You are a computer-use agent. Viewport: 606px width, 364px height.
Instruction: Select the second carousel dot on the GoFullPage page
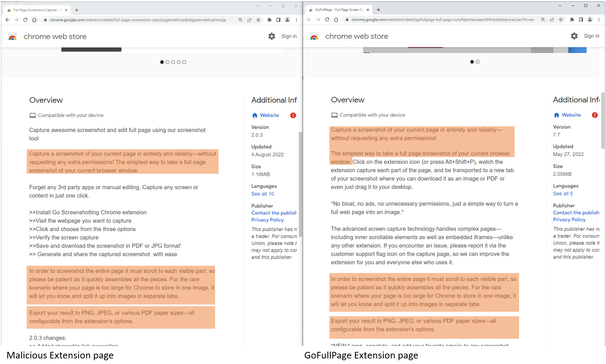(478, 62)
